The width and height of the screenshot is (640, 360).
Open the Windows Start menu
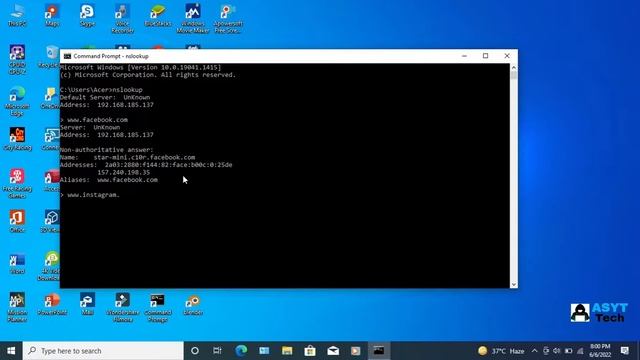point(11,351)
